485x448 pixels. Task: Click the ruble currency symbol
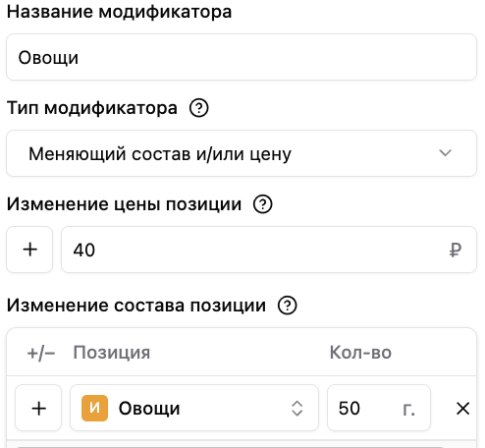tap(456, 250)
